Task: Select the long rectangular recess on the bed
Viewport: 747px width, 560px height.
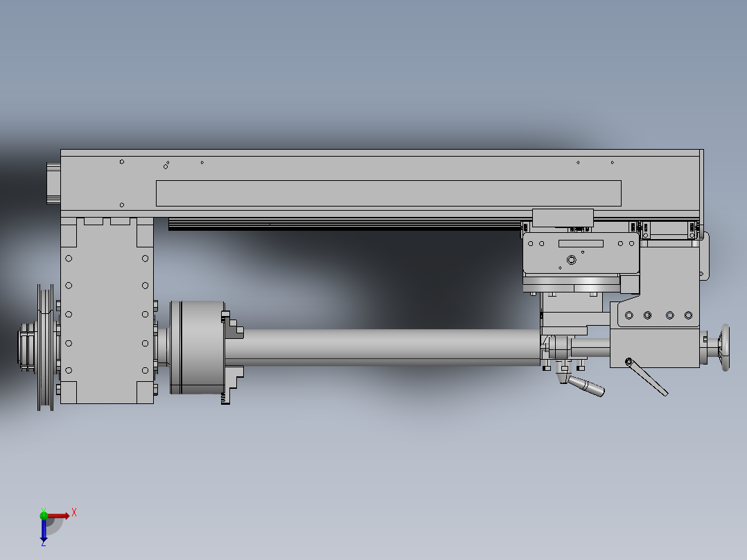Action: 389,193
